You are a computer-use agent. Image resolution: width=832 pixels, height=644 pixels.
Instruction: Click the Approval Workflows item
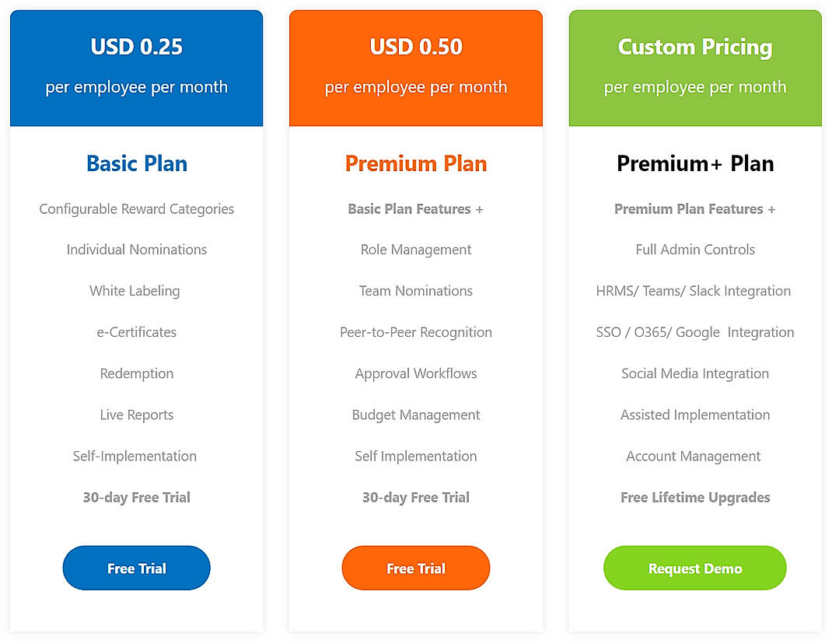pyautogui.click(x=416, y=373)
